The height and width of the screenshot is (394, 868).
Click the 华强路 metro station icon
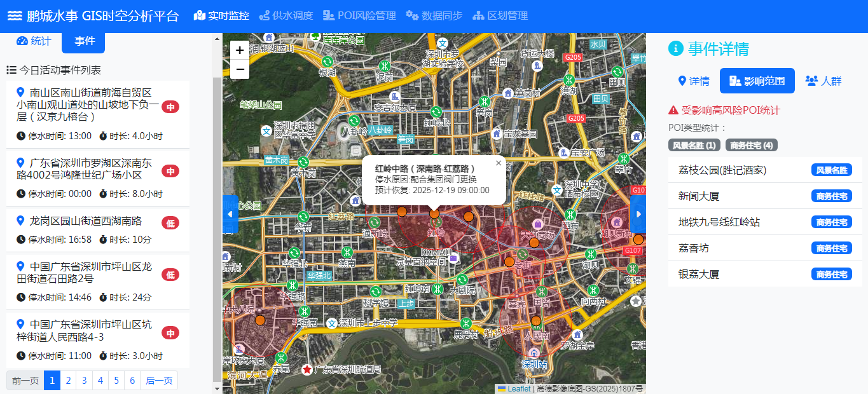click(292, 285)
